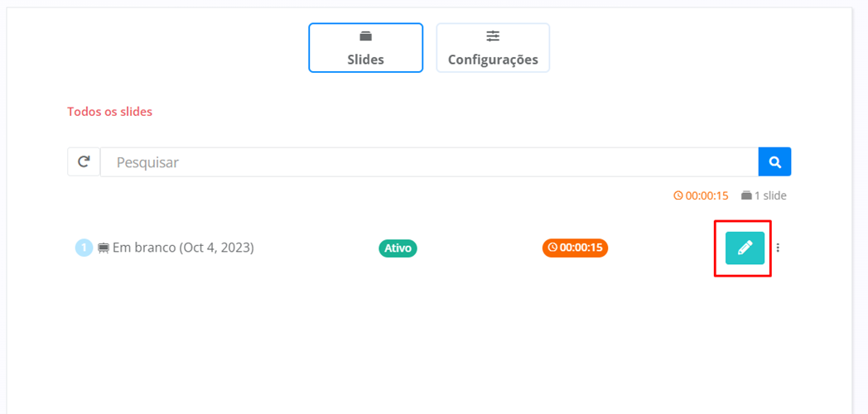
Task: Click the clock icon beside total duration
Action: coord(678,196)
